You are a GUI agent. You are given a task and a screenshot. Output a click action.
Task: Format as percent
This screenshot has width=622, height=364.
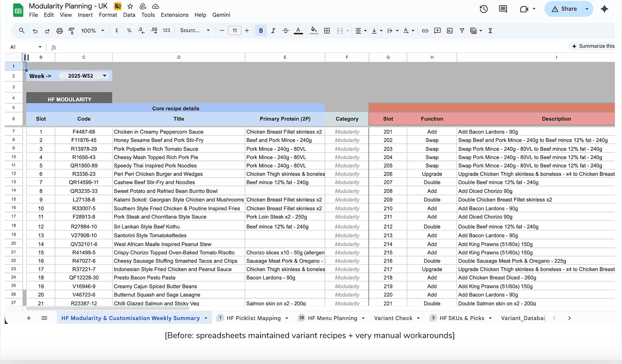pyautogui.click(x=129, y=31)
